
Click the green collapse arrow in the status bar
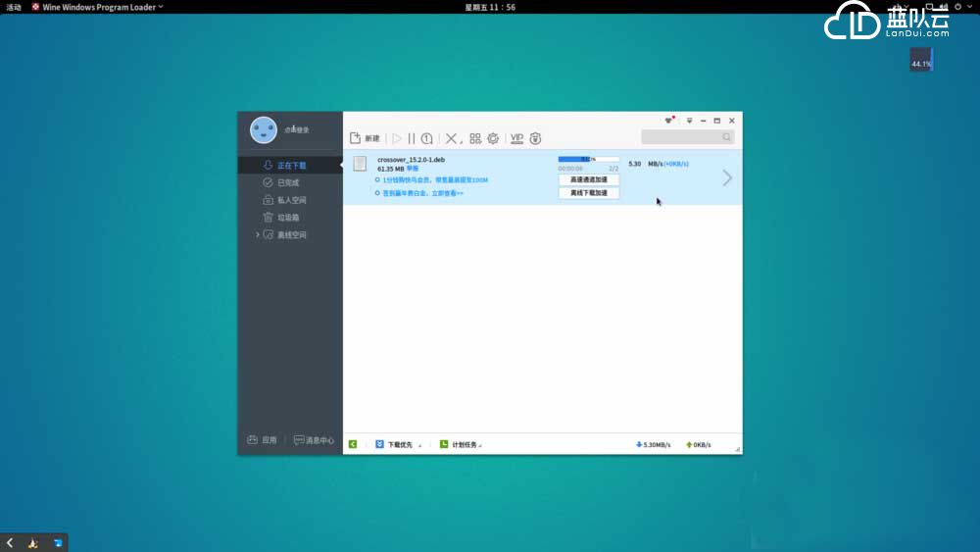[353, 444]
